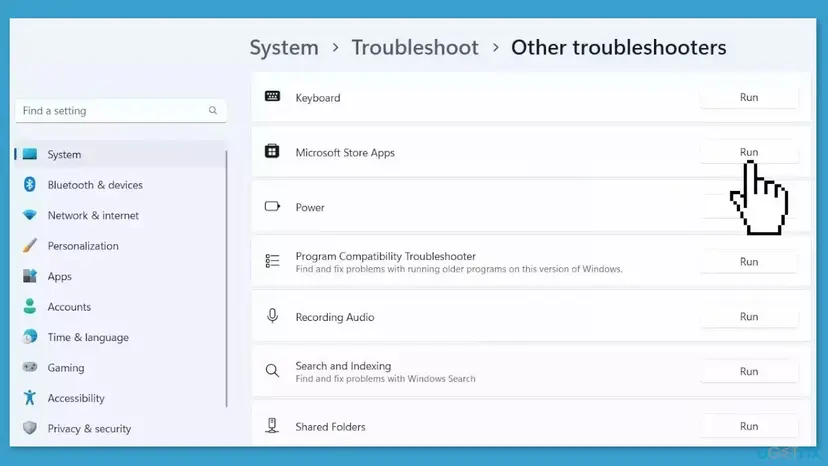The height and width of the screenshot is (466, 828).
Task: Open Network & internet settings
Action: click(120, 215)
